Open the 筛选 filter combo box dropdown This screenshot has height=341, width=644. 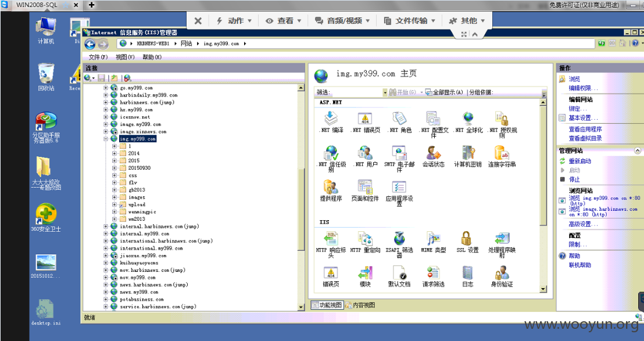(x=385, y=92)
